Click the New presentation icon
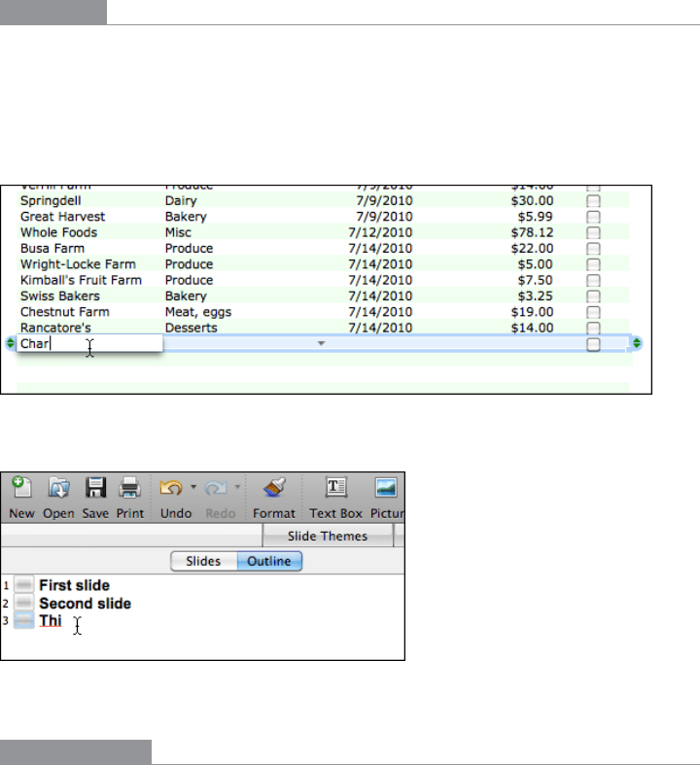The height and width of the screenshot is (765, 700). pos(22,487)
